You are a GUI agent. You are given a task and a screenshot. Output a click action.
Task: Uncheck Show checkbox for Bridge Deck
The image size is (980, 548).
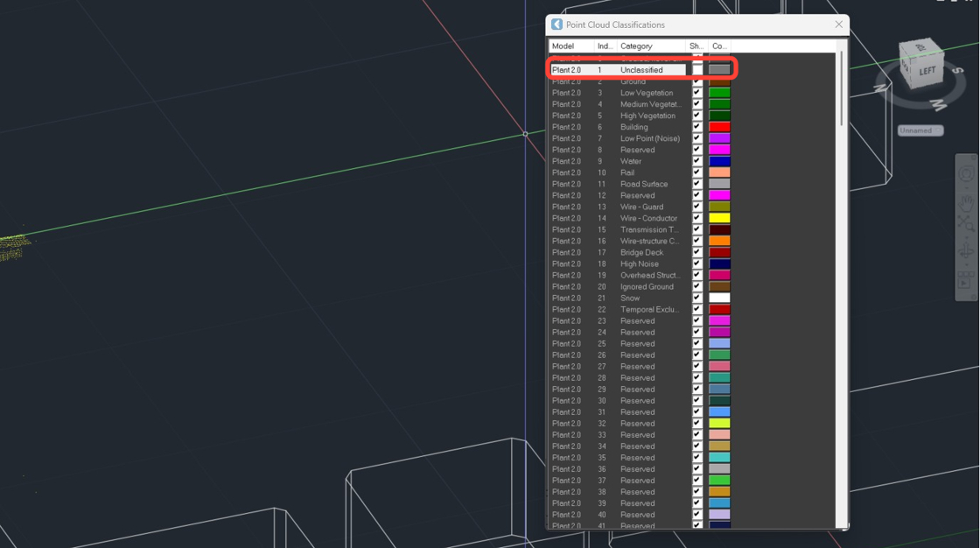tap(696, 252)
